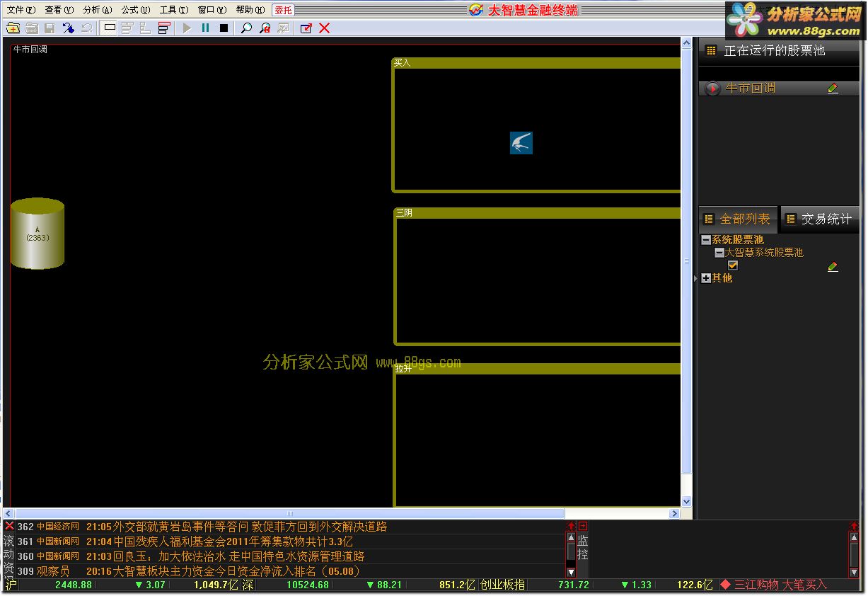Toggle the checkbox under 大智慧系统股票池
The image size is (868, 596).
coord(733,265)
